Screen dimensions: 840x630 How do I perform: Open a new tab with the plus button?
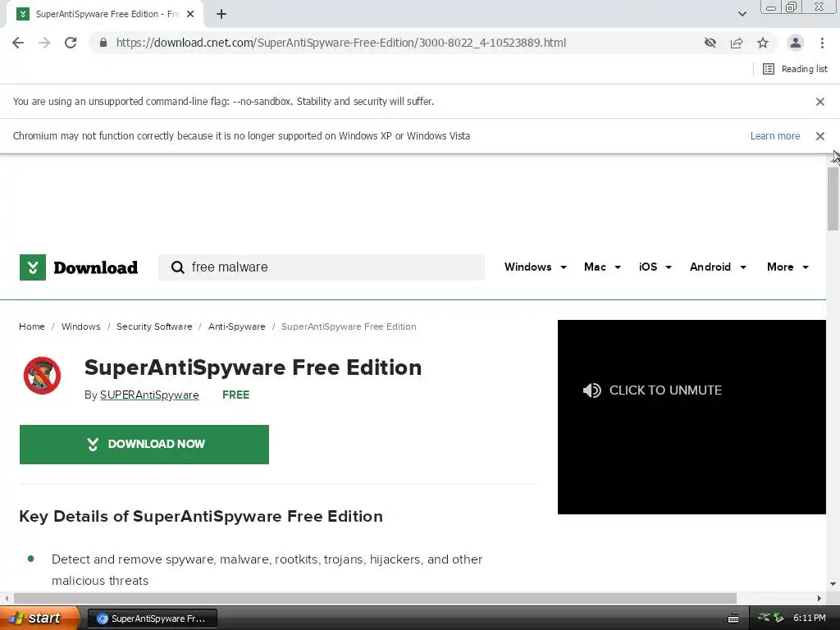pos(221,15)
